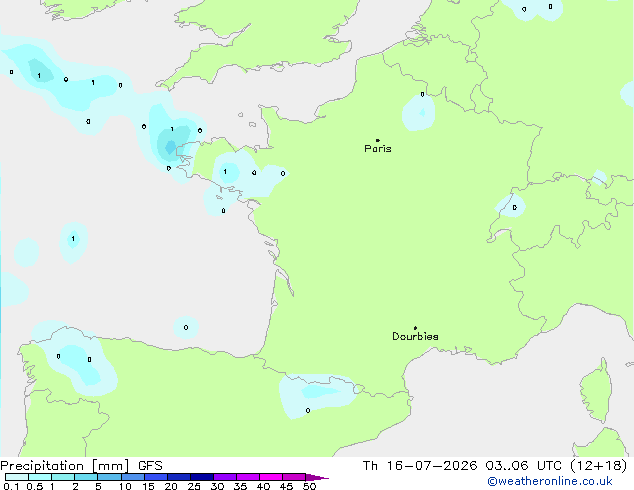Click the Th 16-07-2026 forecast date text

pos(420,466)
